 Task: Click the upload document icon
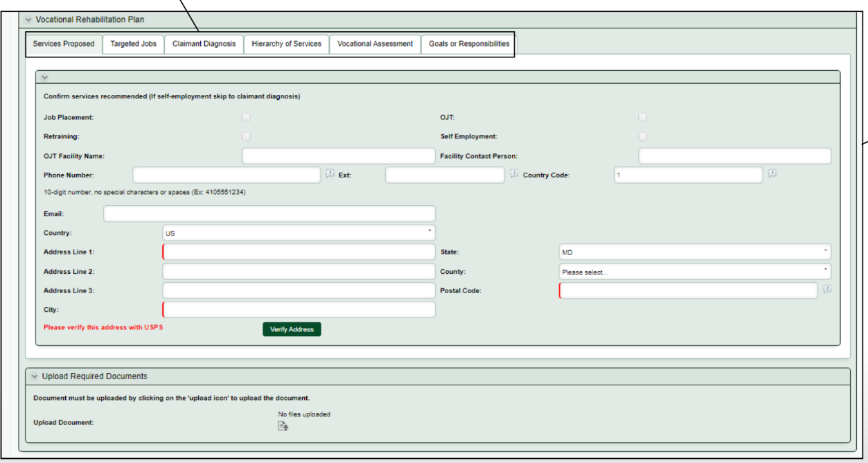click(283, 426)
